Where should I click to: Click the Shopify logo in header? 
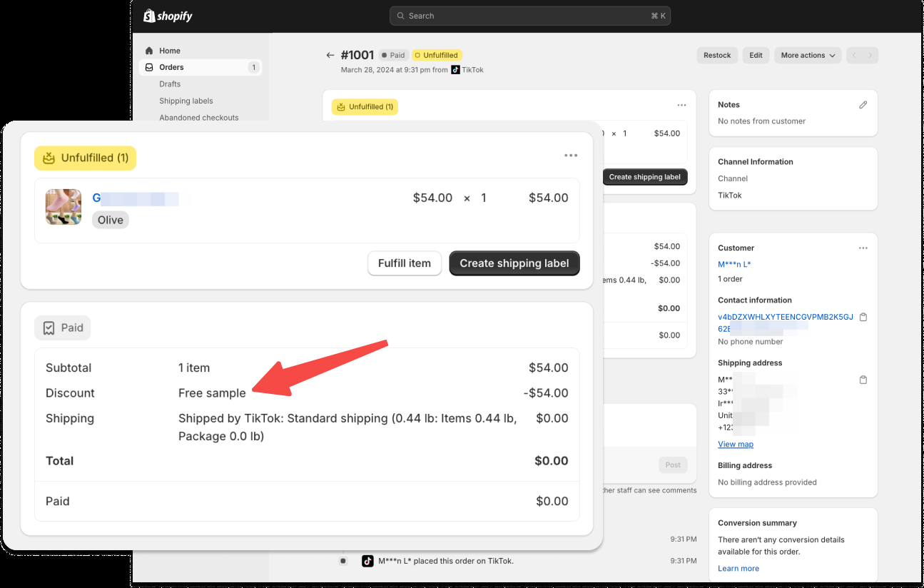(x=168, y=16)
